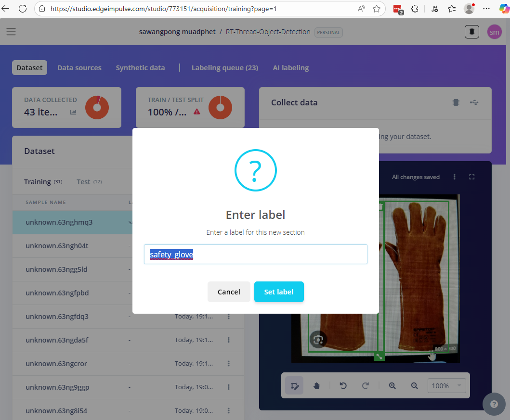This screenshot has height=420, width=510.
Task: Select the unknown.63ngh04t sample row
Action: (x=57, y=246)
